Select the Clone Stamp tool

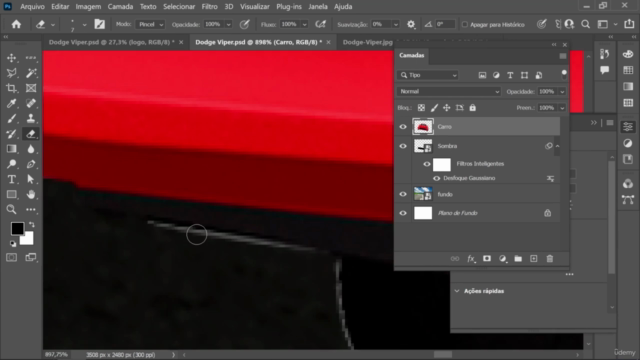point(31,118)
